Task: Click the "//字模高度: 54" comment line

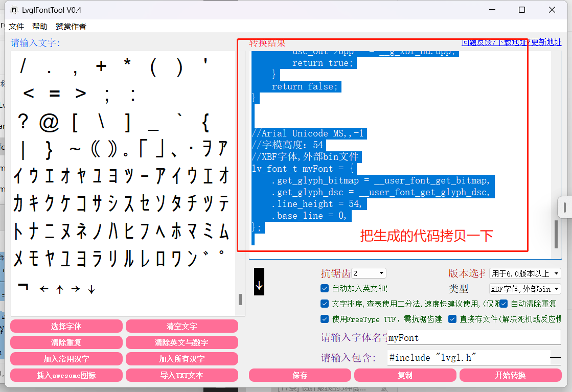Action: [x=287, y=145]
